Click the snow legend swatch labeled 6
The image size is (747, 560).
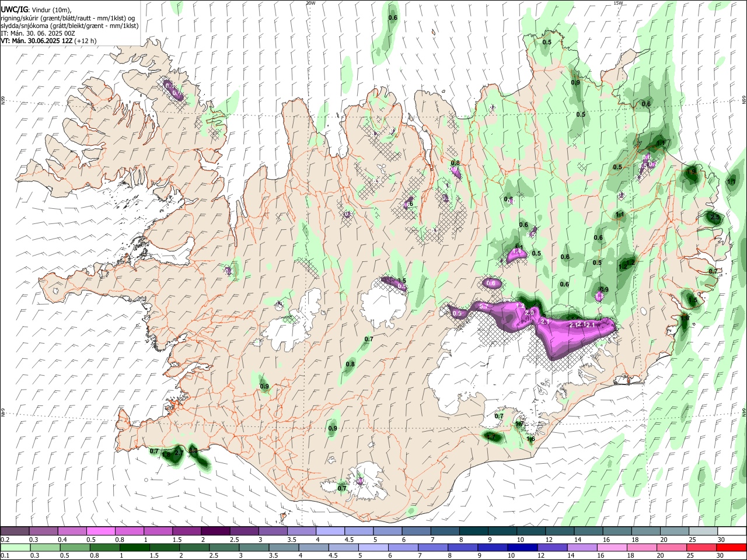pyautogui.click(x=416, y=531)
